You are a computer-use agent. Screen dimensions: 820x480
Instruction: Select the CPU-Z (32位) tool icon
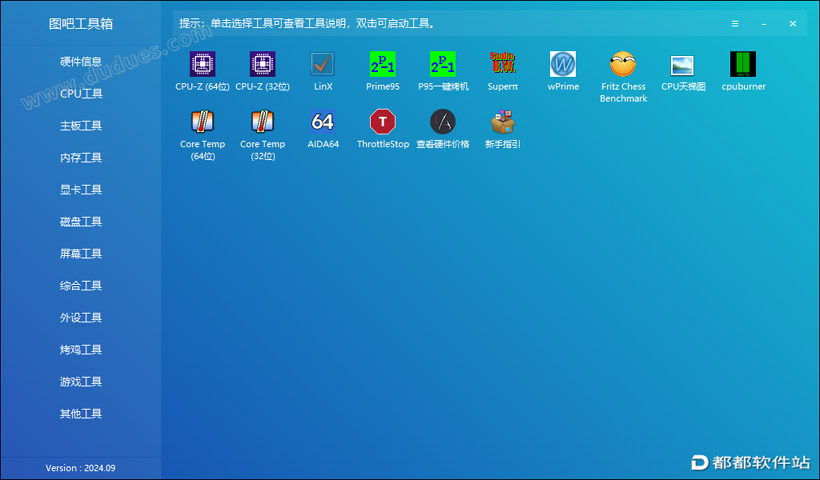[263, 64]
